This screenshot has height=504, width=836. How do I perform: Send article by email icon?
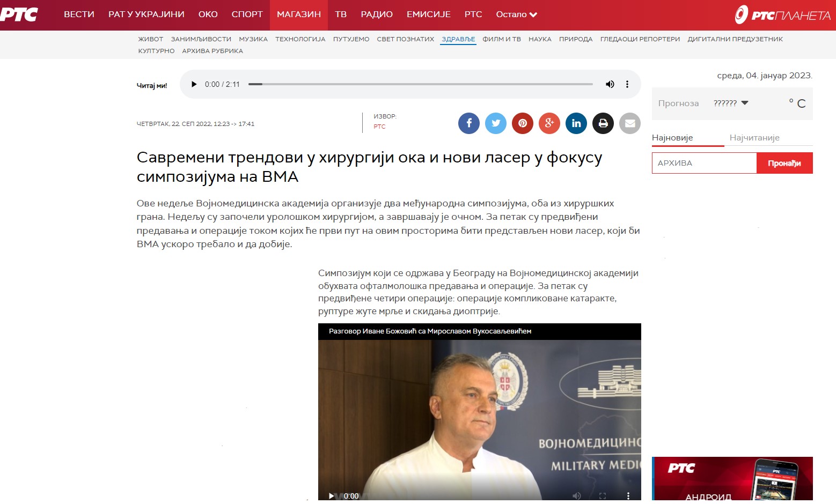tap(630, 123)
